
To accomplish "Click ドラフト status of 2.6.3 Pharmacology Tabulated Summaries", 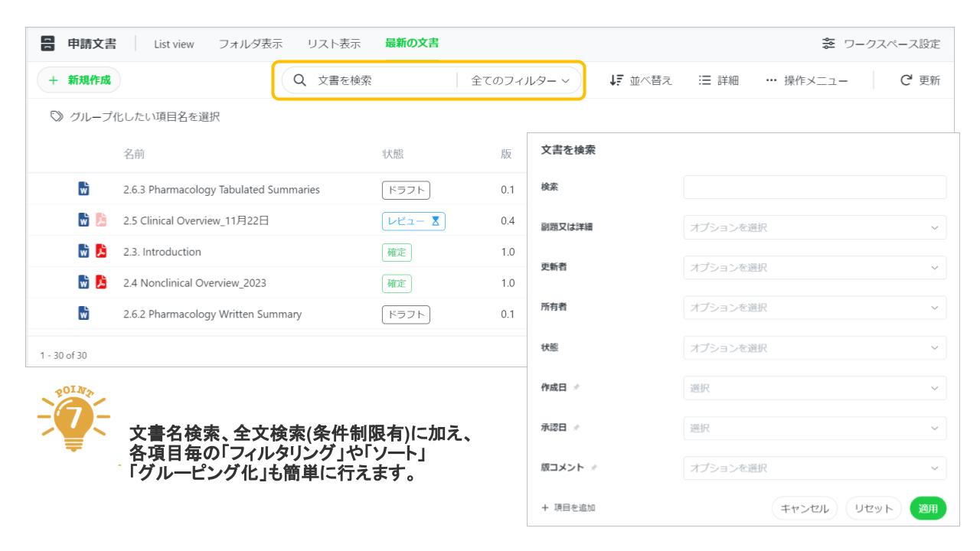I will [x=406, y=190].
